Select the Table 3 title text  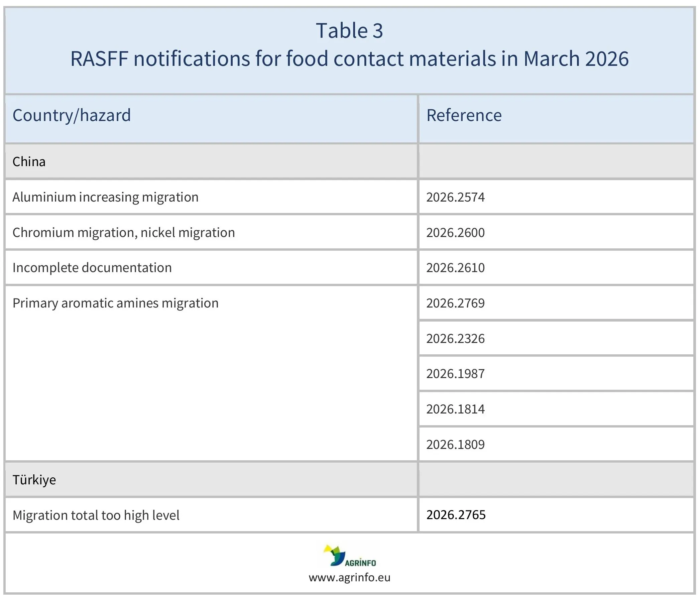(349, 30)
